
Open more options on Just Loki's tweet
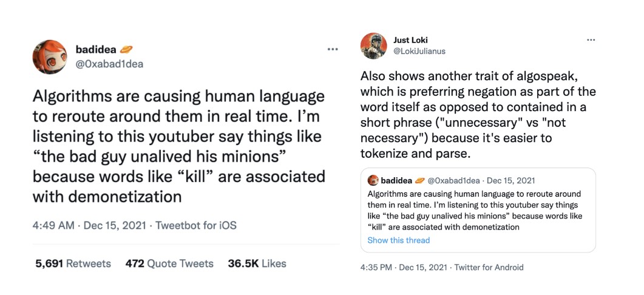click(x=591, y=40)
